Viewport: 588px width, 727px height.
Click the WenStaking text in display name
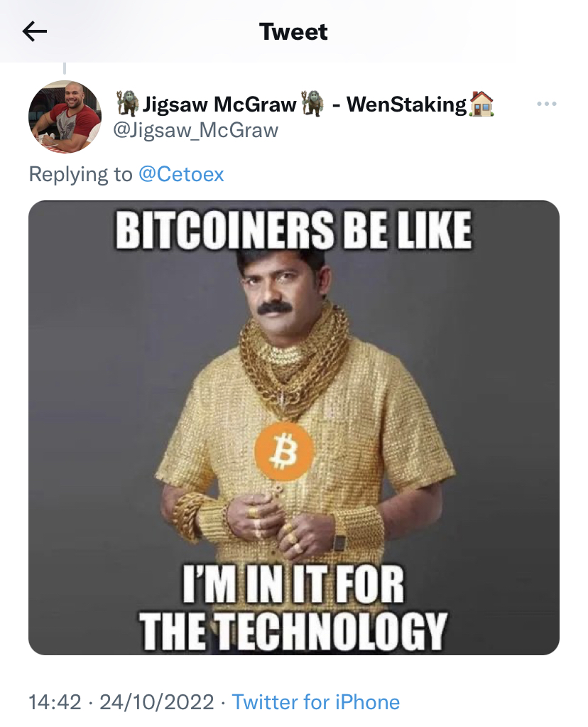click(406, 104)
